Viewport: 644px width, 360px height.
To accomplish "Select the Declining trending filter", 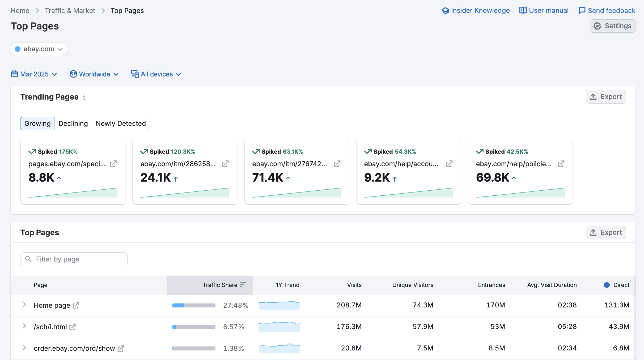I will click(x=73, y=123).
